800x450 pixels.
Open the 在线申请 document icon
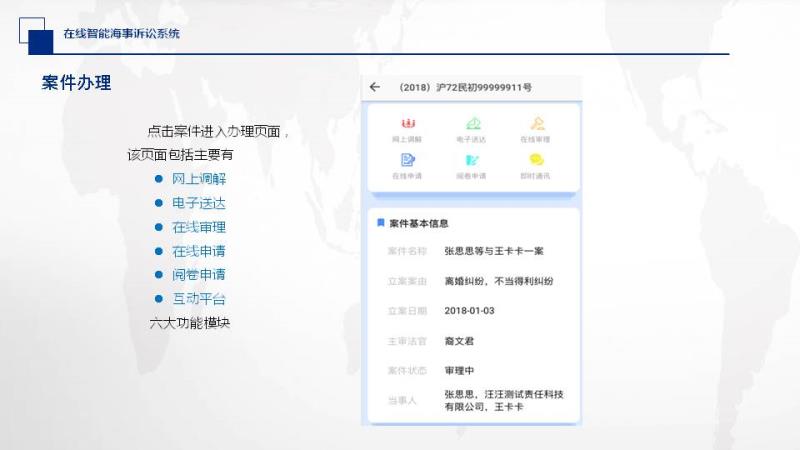click(x=407, y=160)
